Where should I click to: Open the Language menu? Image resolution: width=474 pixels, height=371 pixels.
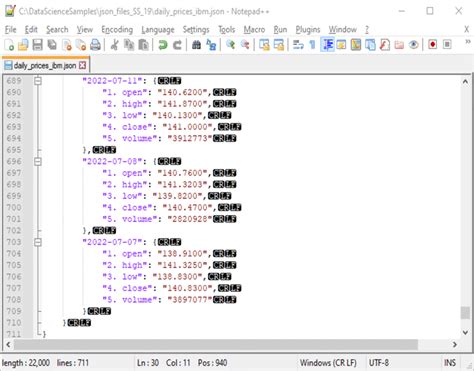click(x=158, y=30)
